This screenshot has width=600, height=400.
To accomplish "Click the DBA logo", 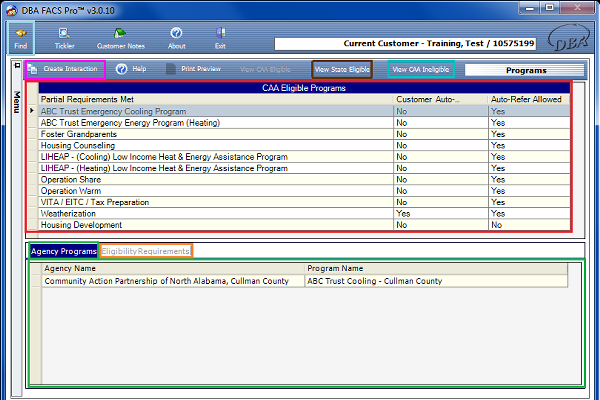I will [569, 38].
